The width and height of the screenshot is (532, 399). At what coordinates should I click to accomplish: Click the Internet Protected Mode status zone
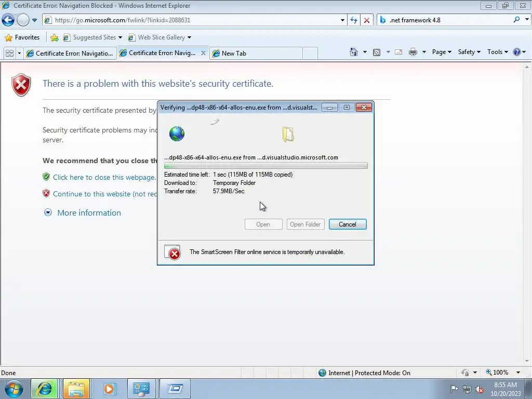click(364, 373)
